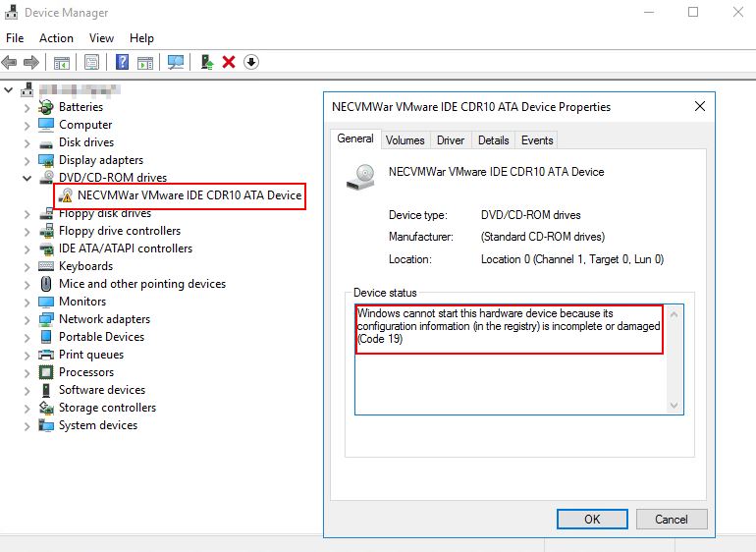Viewport: 756px width, 552px height.
Task: Click the Monitors category icon
Action: pyautogui.click(x=46, y=302)
